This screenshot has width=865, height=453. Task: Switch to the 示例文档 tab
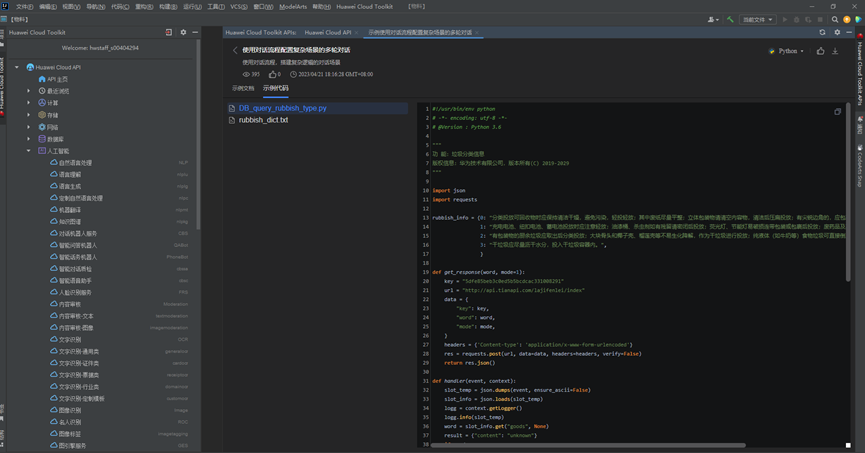[x=243, y=88]
